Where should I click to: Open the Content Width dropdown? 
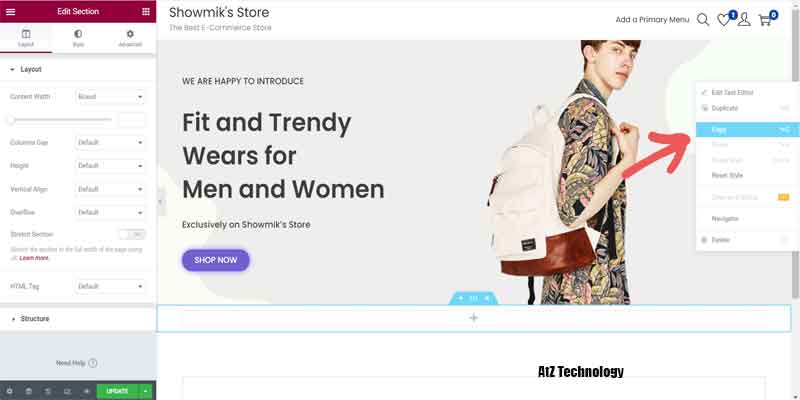pos(110,96)
